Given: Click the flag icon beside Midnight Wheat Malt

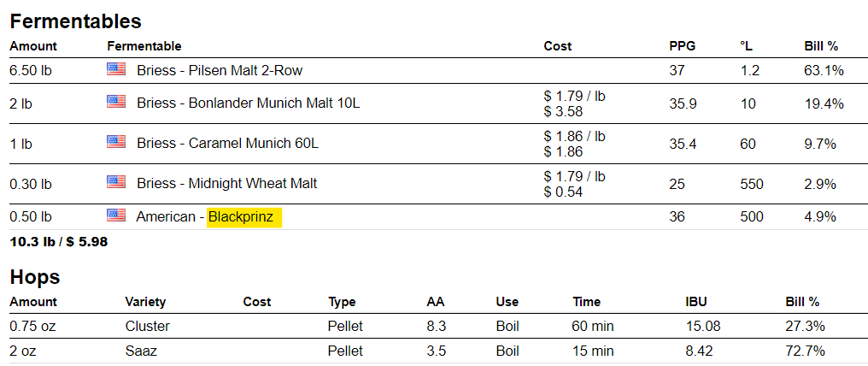Looking at the screenshot, I should [116, 182].
